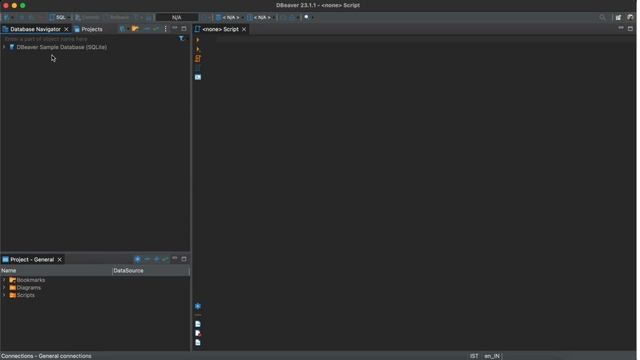
Task: Execute SQL script icon
Action: click(x=198, y=59)
